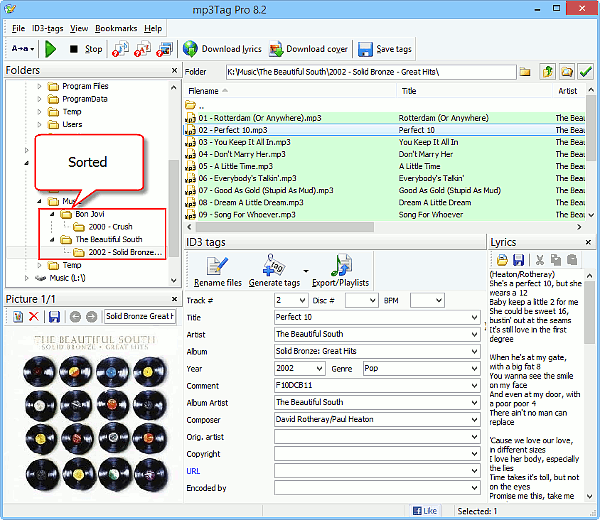The width and height of the screenshot is (600, 520).
Task: Click the add picture icon in Picture toolbar
Action: (x=18, y=316)
